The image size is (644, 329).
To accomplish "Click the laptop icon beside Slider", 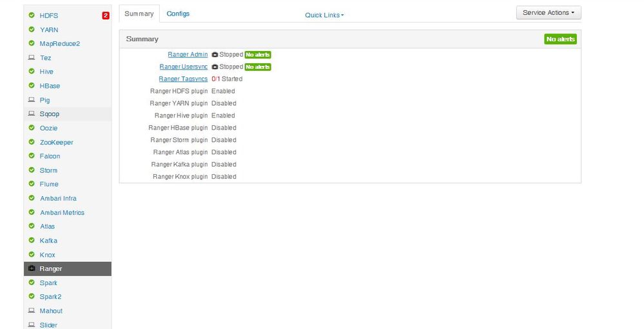I will [32, 324].
